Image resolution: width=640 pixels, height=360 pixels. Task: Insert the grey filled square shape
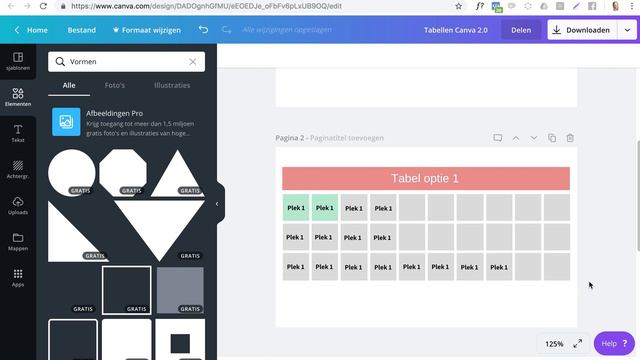pyautogui.click(x=180, y=290)
